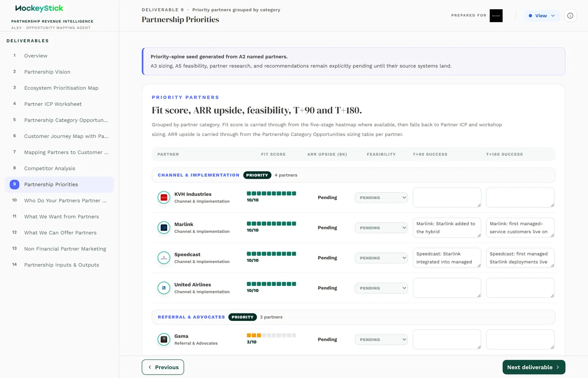The width and height of the screenshot is (588, 378).
Task: Click Gsma T+180 success field
Action: coord(520,339)
